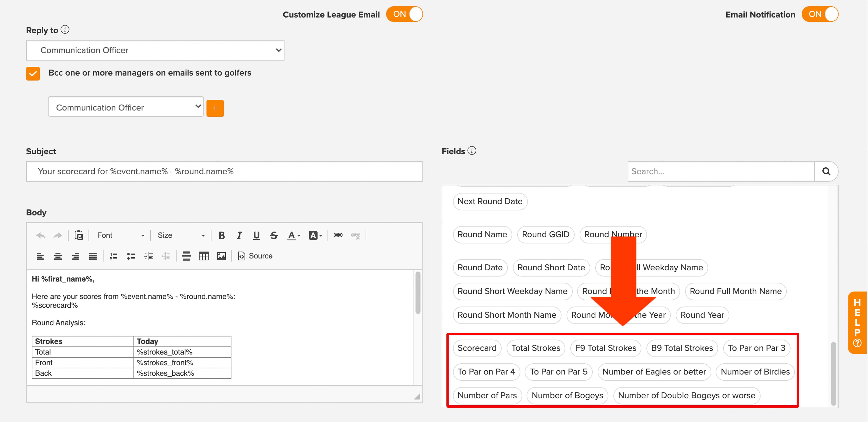Insert a bulleted list
Screen dimensions: 868x422
click(x=131, y=256)
